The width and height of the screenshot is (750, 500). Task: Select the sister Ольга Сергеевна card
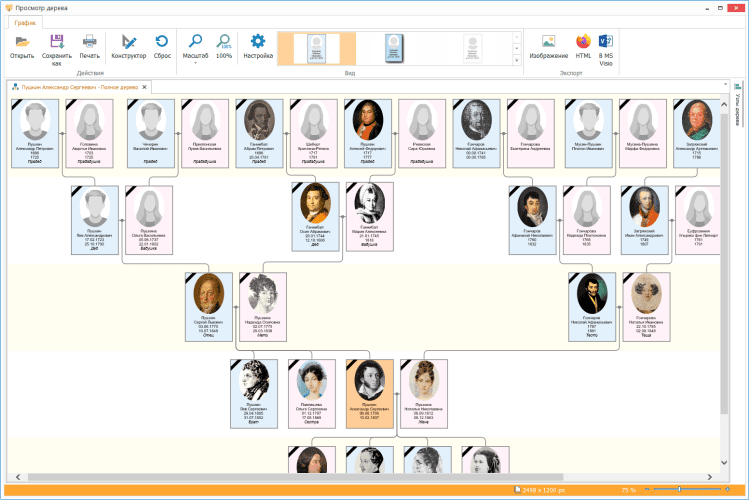click(x=312, y=394)
